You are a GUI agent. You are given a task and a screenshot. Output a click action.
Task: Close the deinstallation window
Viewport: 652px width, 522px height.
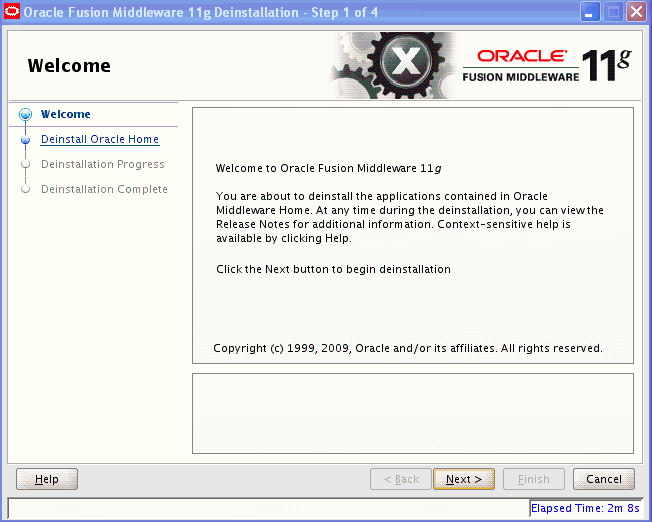pyautogui.click(x=637, y=12)
